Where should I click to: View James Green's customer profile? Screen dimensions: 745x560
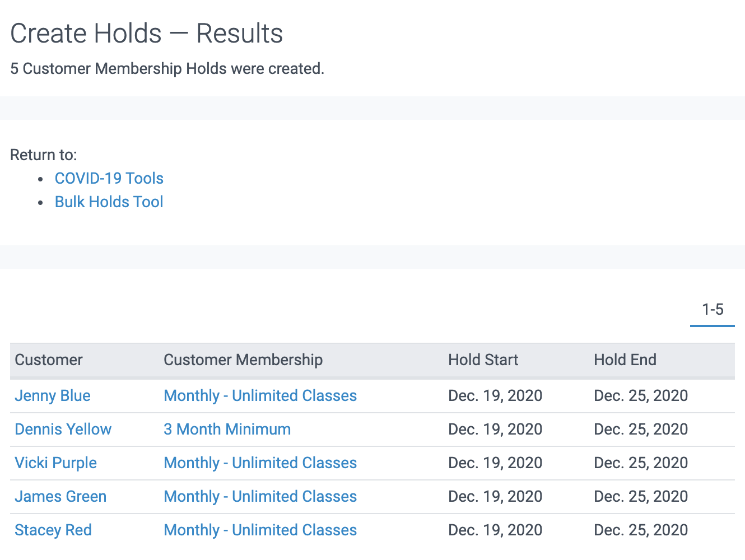coord(60,497)
